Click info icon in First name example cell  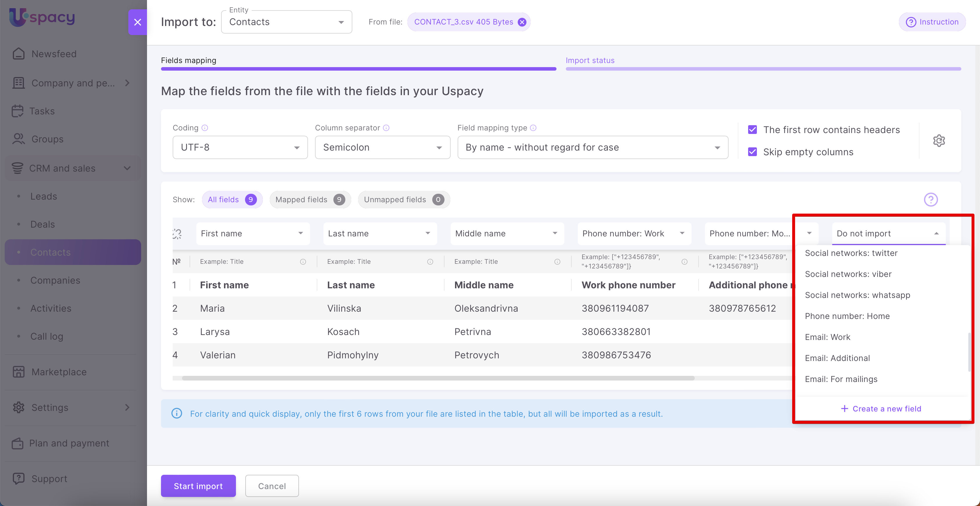tap(303, 261)
